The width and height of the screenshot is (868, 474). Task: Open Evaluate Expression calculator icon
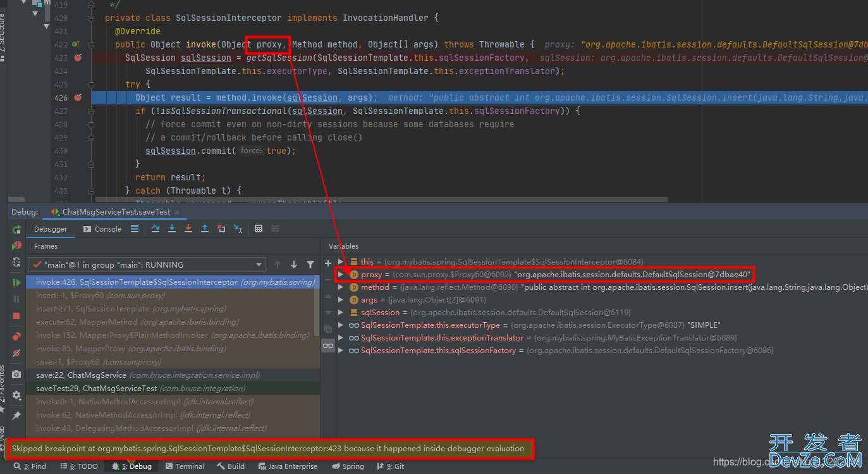258,229
